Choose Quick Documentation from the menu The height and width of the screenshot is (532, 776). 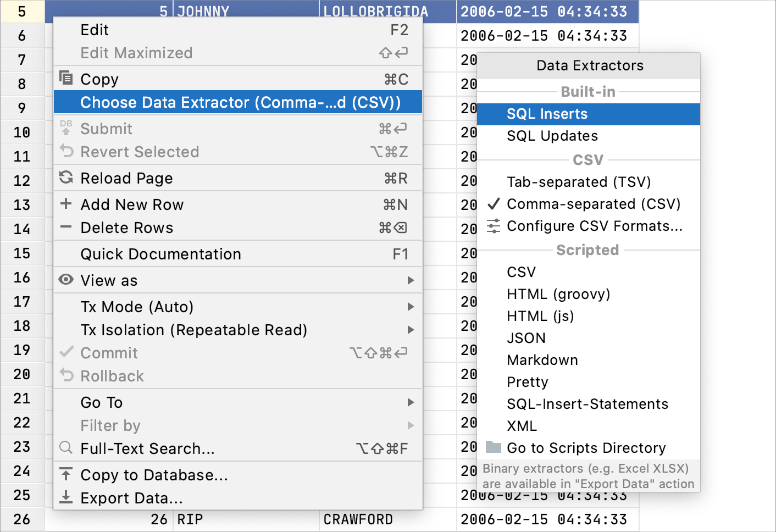tap(160, 253)
